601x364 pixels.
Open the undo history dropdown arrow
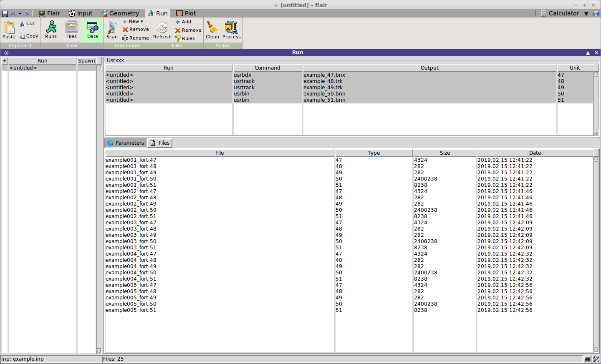click(x=20, y=14)
